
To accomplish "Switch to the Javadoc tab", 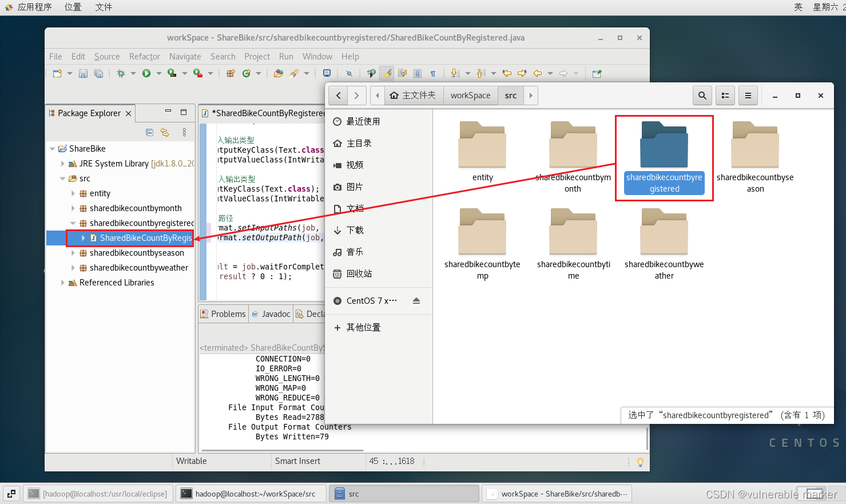I will [x=271, y=313].
